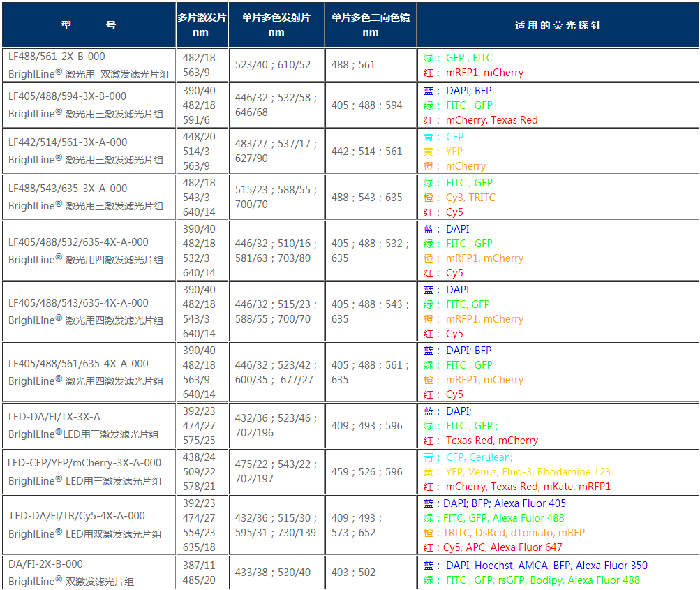Select the yellow YFP probe line in LF442/514/561 row
Screen dimensions: 700x590
pos(443,152)
